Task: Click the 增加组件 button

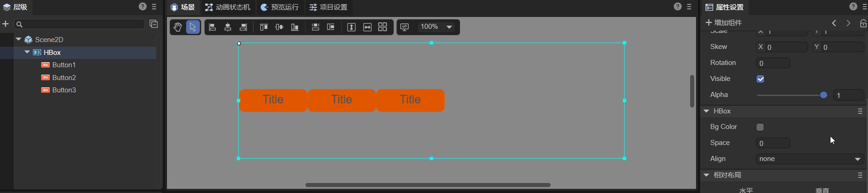Action: pyautogui.click(x=723, y=23)
